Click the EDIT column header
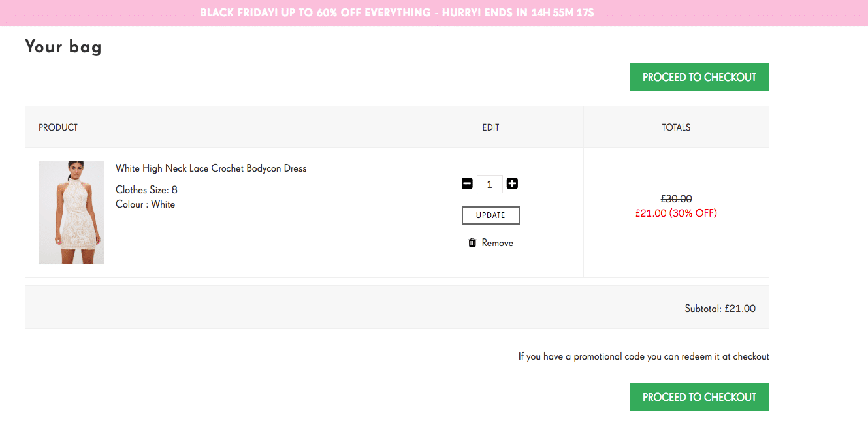This screenshot has height=440, width=868. pyautogui.click(x=490, y=127)
